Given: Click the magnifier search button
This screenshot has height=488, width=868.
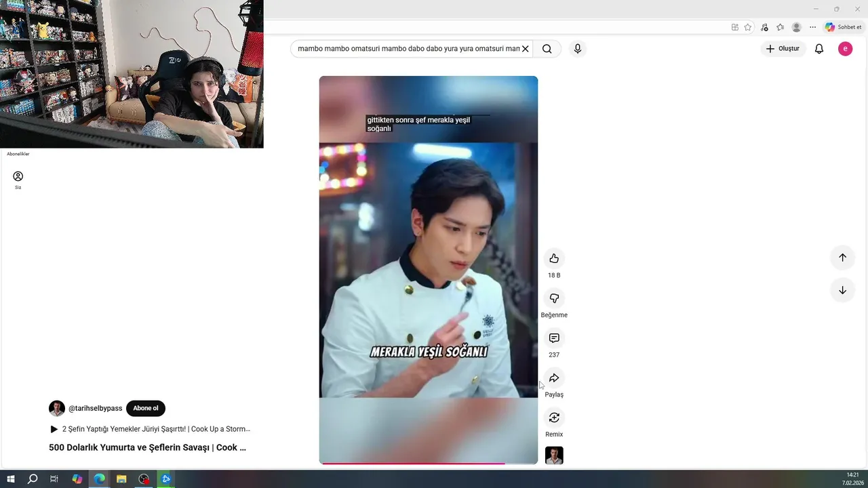Looking at the screenshot, I should click(547, 49).
